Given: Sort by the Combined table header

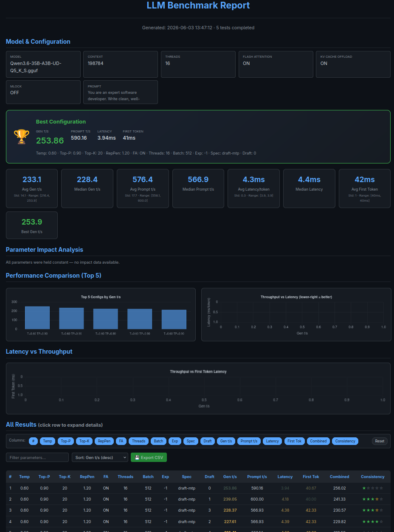Looking at the screenshot, I should (x=340, y=477).
